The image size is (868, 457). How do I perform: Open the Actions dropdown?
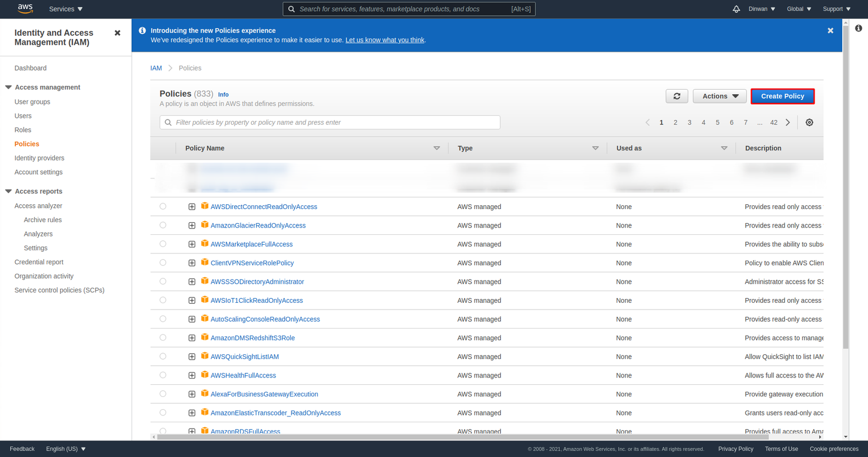pyautogui.click(x=720, y=96)
